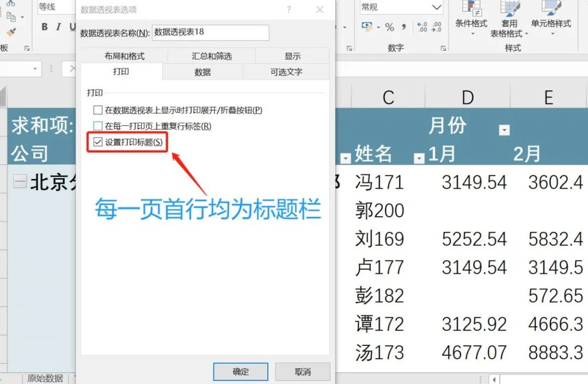The image size is (588, 384).
Task: Open the 常规 number format dropdown
Action: 436,7
